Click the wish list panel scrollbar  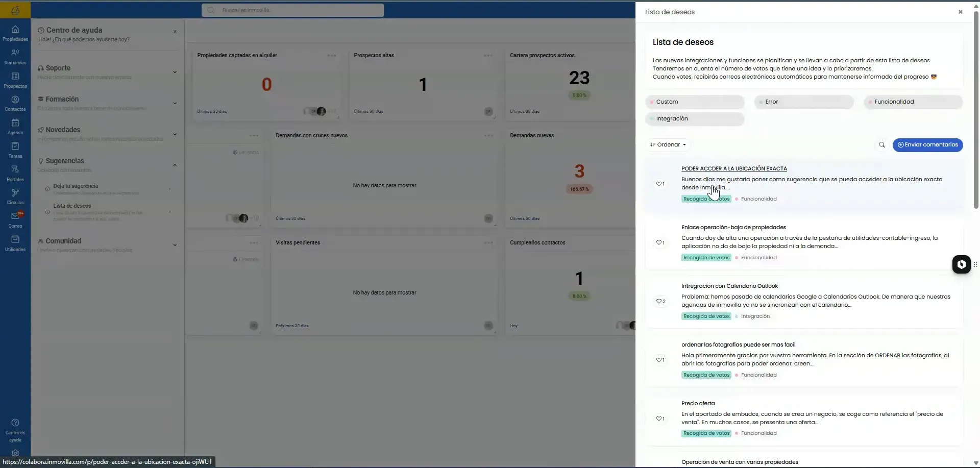[976, 110]
